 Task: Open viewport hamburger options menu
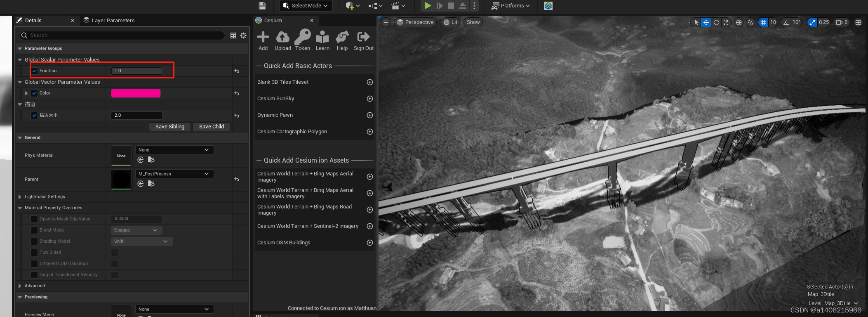[386, 22]
